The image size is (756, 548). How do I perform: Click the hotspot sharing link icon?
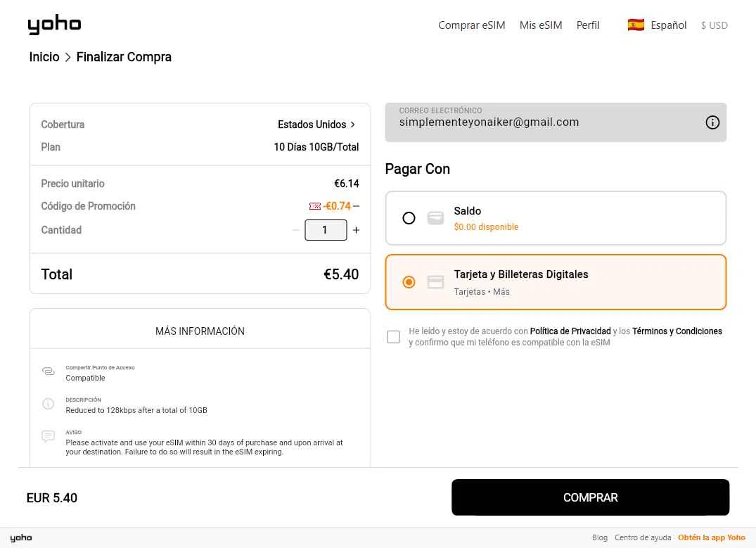click(49, 371)
